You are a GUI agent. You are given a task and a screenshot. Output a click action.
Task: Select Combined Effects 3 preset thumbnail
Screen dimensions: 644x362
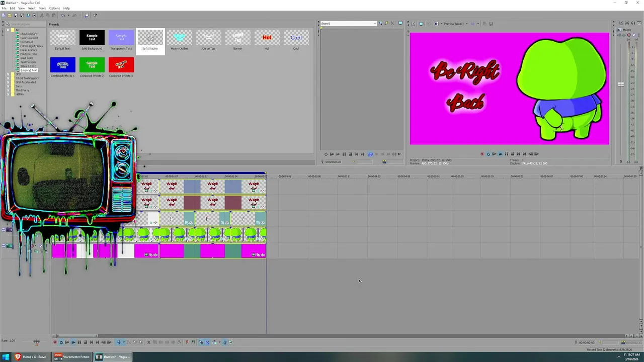click(121, 65)
